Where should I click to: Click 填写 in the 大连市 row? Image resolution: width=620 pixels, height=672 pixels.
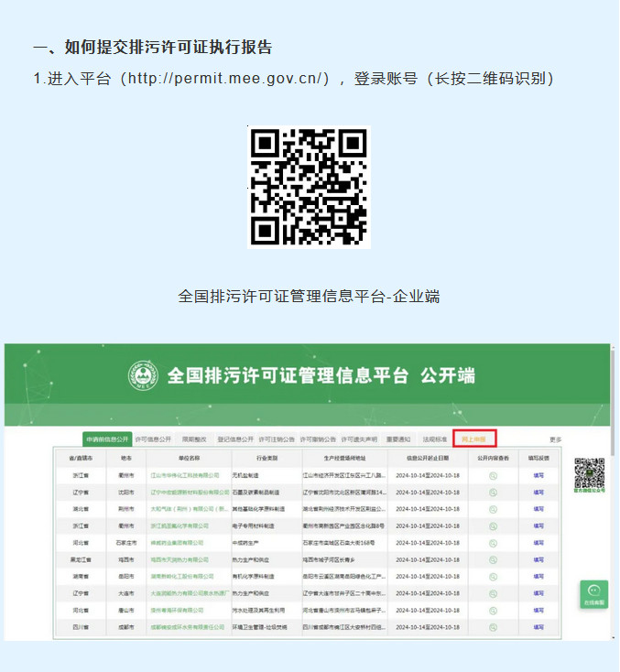pyautogui.click(x=538, y=593)
